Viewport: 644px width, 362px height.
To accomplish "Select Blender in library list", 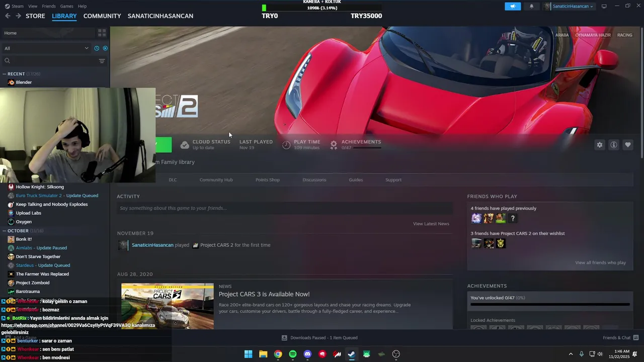I will click(24, 82).
